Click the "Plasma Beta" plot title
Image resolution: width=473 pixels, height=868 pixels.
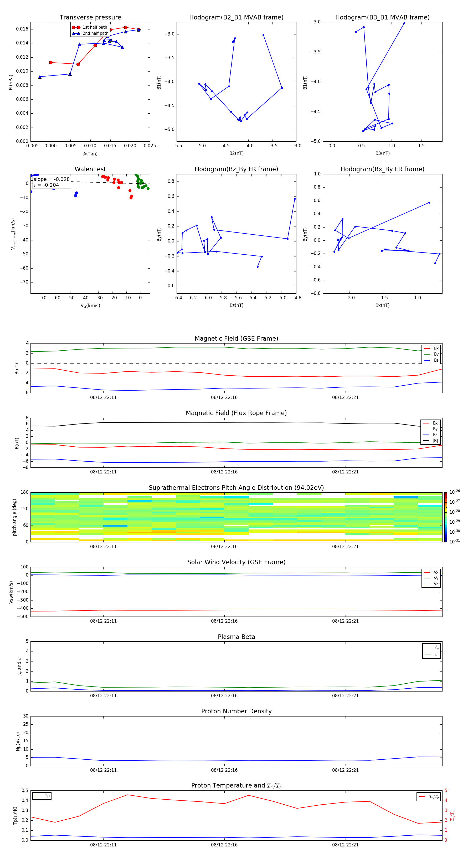[x=236, y=637]
